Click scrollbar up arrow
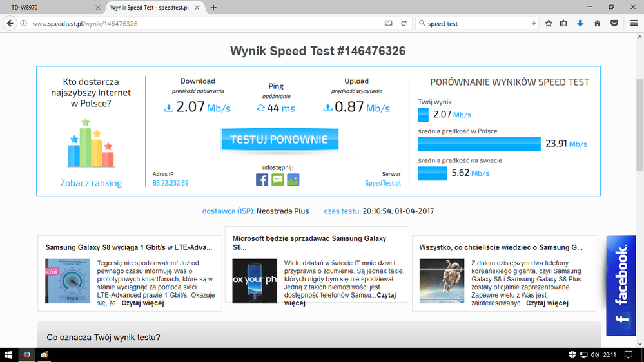The height and width of the screenshot is (362, 644). 639,37
